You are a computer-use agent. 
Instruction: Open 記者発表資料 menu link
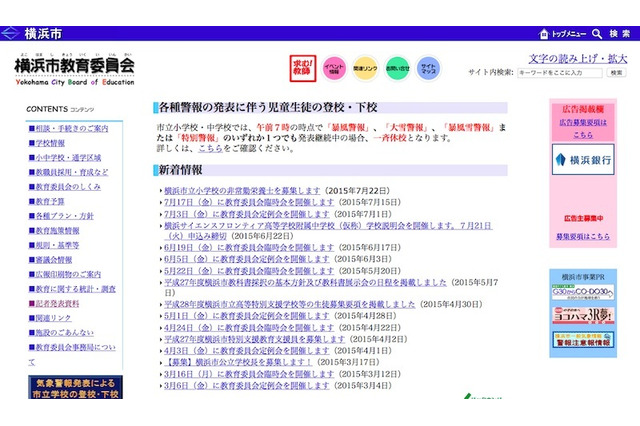tap(54, 304)
